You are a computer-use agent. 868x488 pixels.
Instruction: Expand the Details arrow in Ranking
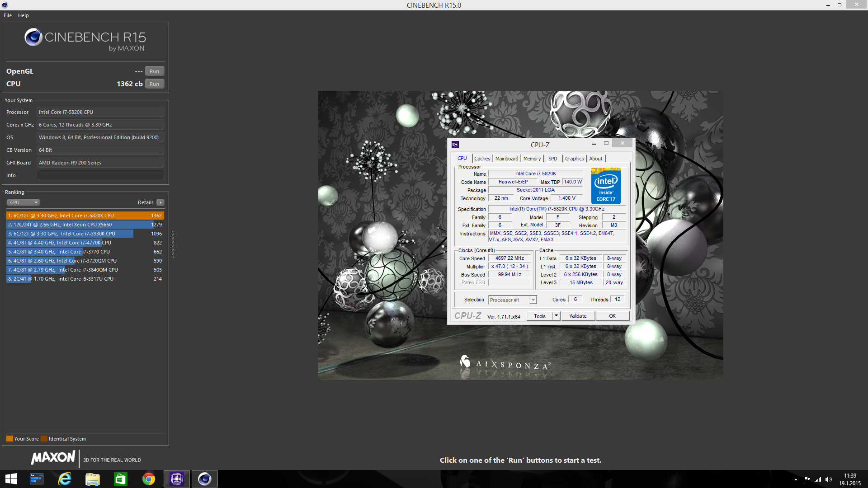(160, 202)
